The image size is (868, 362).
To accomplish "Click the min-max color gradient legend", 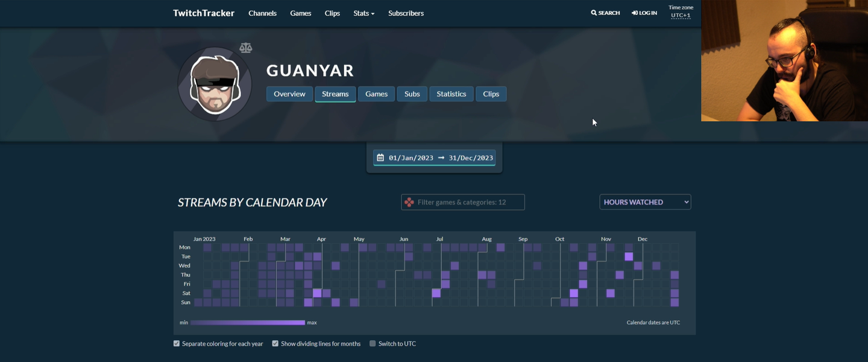I will coord(248,323).
